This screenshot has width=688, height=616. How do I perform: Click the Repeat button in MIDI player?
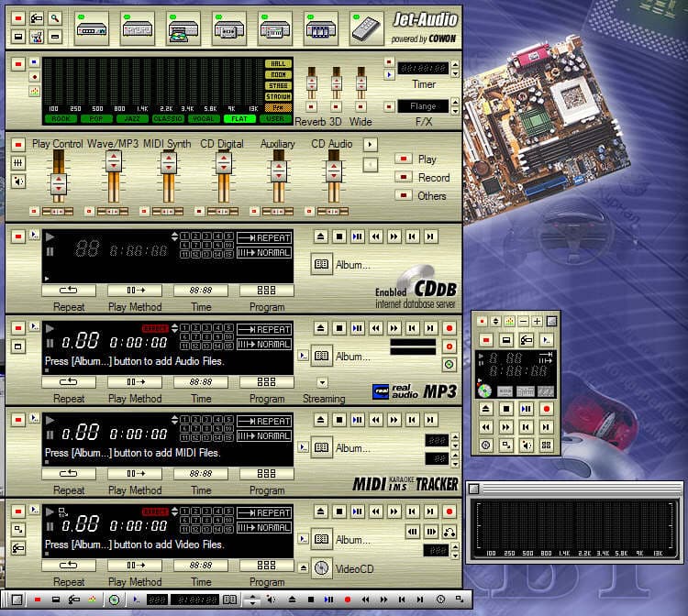tap(68, 474)
